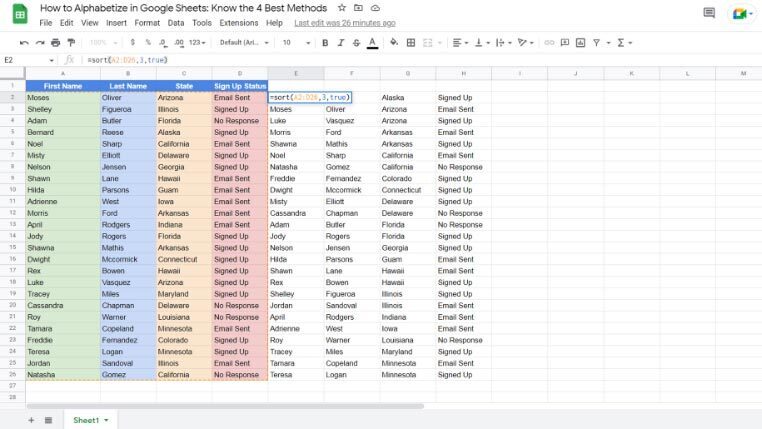Open the font size dropdown
The width and height of the screenshot is (762, 429).
pos(296,43)
